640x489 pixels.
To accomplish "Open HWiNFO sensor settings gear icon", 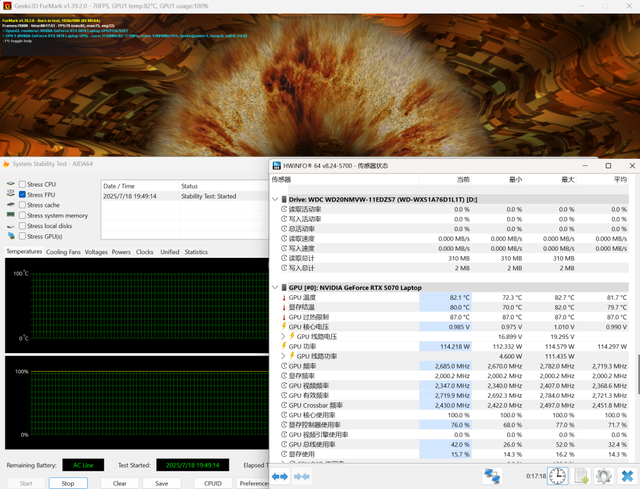I will tap(604, 476).
